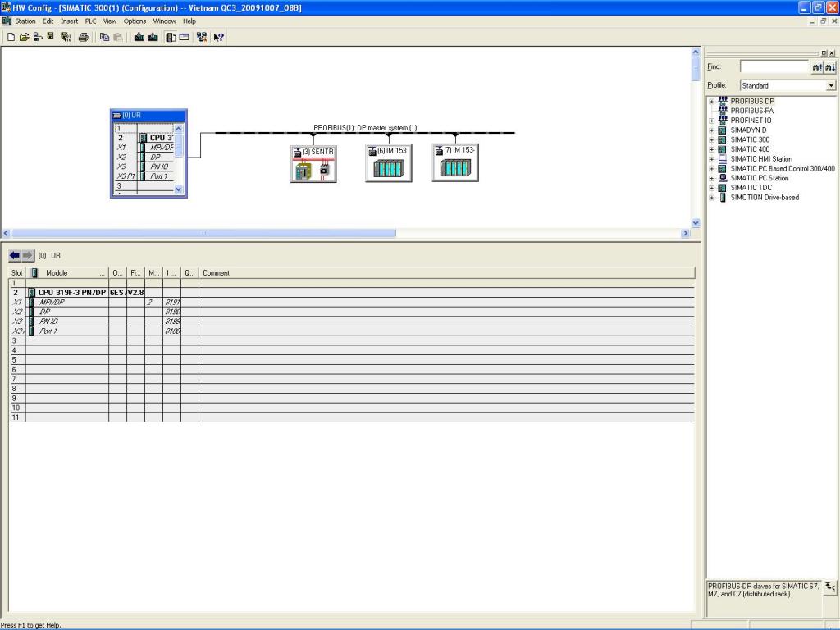This screenshot has width=840, height=630.
Task: Click the station view horizontal scrollbar thumb
Action: point(203,233)
